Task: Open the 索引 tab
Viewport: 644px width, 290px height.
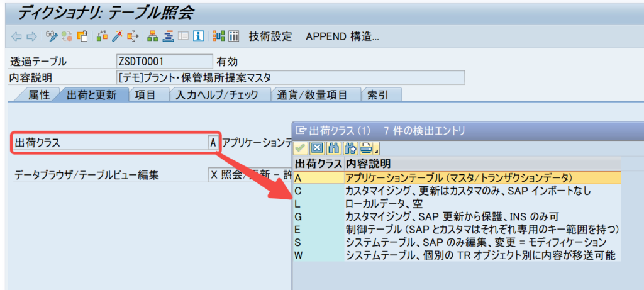Action: (x=377, y=95)
